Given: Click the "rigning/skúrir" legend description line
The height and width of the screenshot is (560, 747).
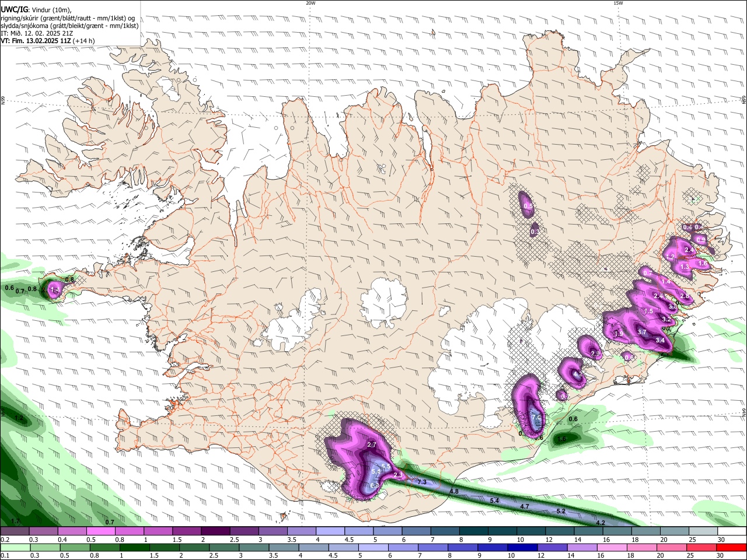Looking at the screenshot, I should point(68,18).
